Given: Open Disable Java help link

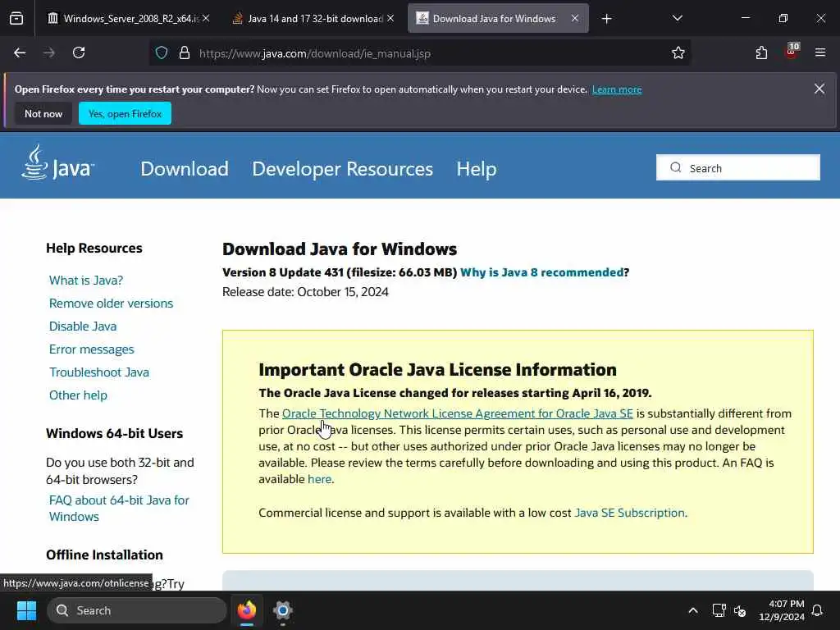Looking at the screenshot, I should [83, 326].
